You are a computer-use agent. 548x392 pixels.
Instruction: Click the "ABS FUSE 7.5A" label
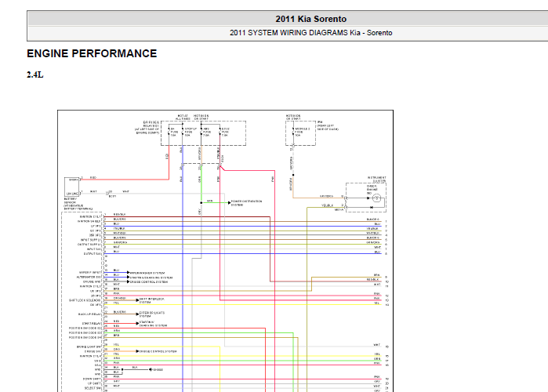pos(207,132)
